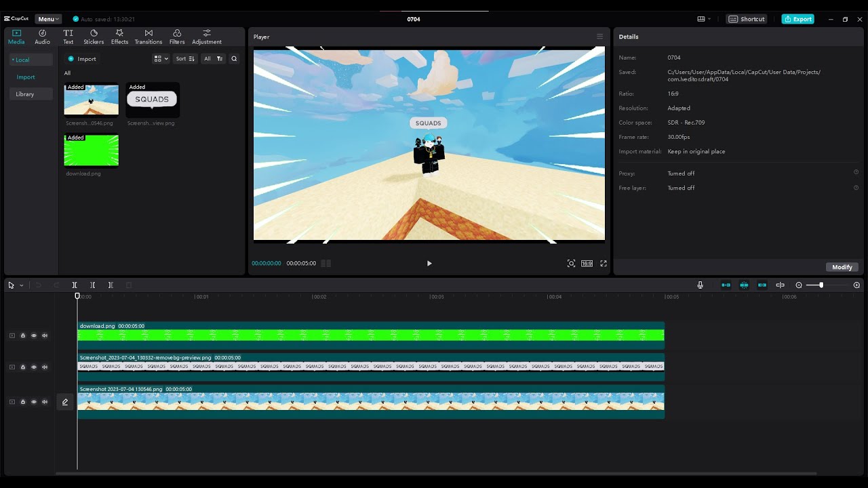Click the 00:02 mark on timeline ruler

pos(319,297)
